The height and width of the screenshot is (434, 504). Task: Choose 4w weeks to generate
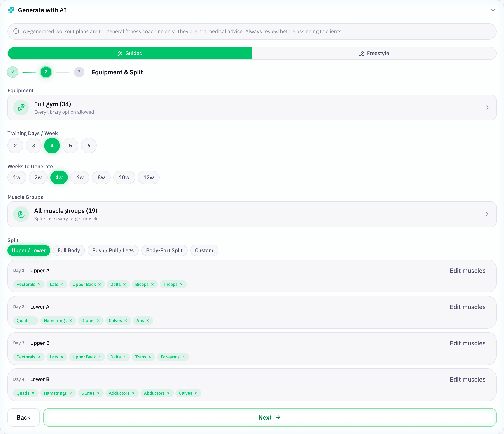59,177
